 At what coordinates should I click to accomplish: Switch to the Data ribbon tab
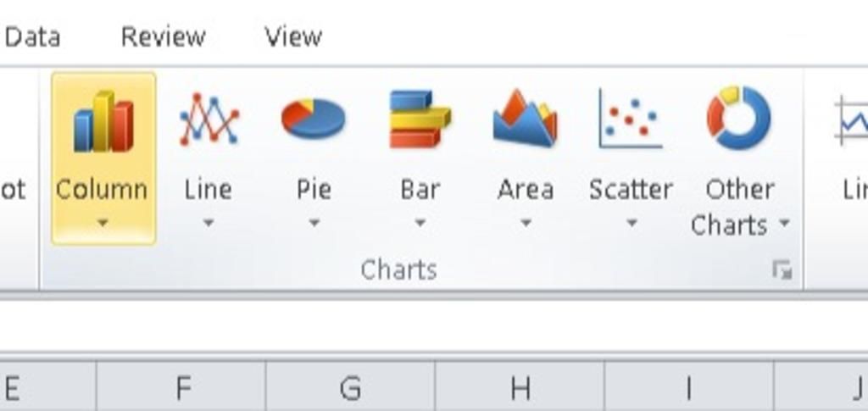coord(32,37)
